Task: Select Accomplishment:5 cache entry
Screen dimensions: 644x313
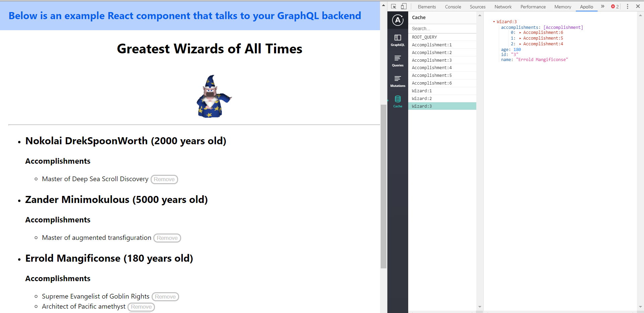Action: click(x=442, y=75)
